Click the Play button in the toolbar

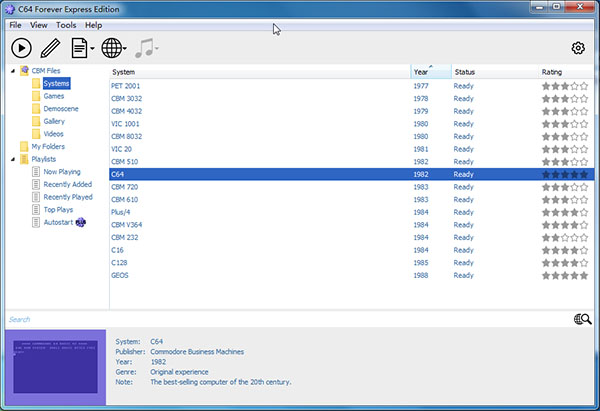(21, 48)
